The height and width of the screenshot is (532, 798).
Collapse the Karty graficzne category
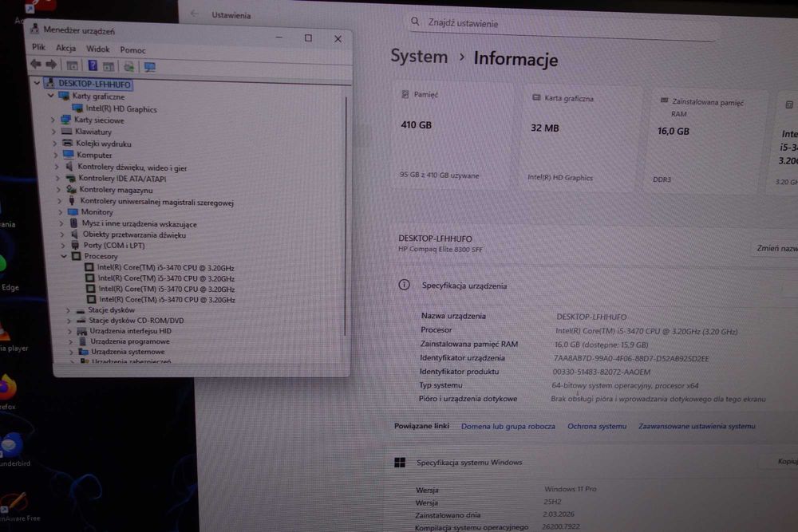[x=50, y=95]
